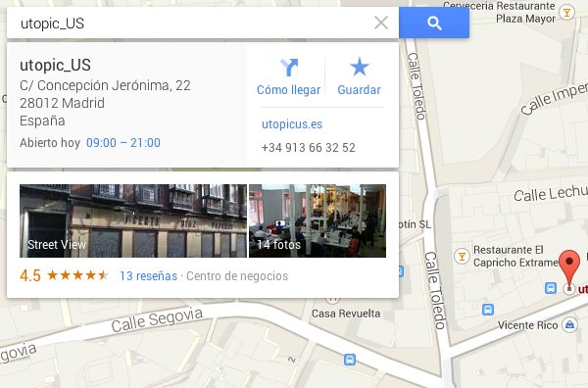Image resolution: width=588 pixels, height=388 pixels.
Task: Click the orange rating stars
Action: click(x=77, y=275)
